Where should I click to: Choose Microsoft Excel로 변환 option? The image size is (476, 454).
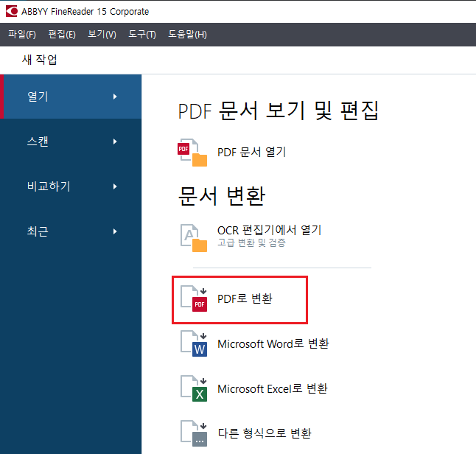click(x=254, y=388)
